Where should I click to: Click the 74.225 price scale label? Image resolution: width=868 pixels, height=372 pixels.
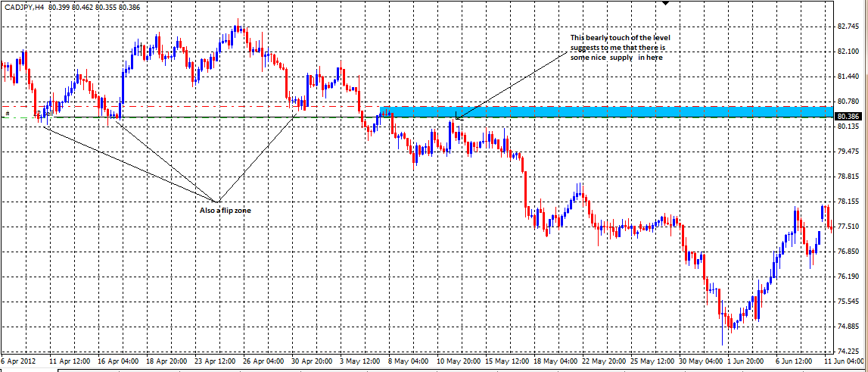(848, 352)
